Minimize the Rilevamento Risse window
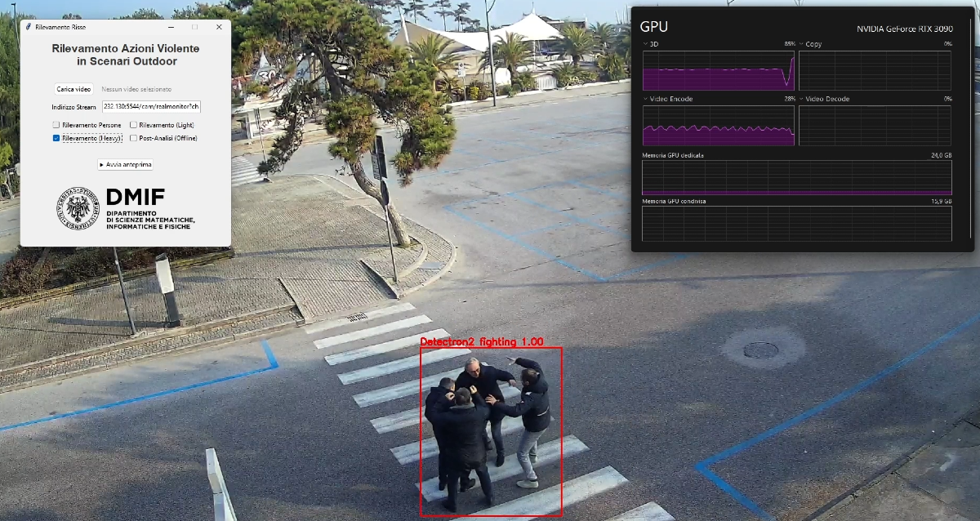 tap(170, 27)
